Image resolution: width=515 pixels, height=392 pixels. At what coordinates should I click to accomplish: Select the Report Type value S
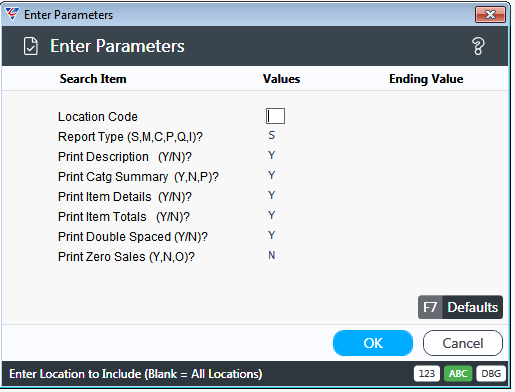click(x=272, y=135)
